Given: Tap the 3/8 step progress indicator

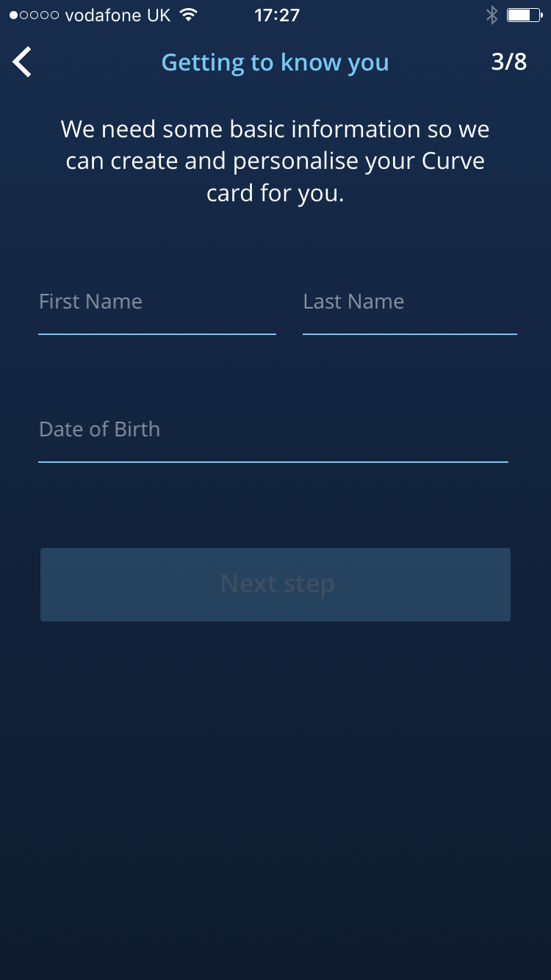Looking at the screenshot, I should [x=508, y=62].
